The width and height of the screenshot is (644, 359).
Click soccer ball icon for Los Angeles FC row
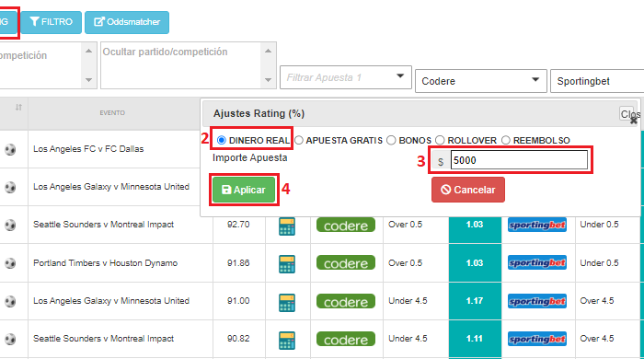pyautogui.click(x=10, y=149)
